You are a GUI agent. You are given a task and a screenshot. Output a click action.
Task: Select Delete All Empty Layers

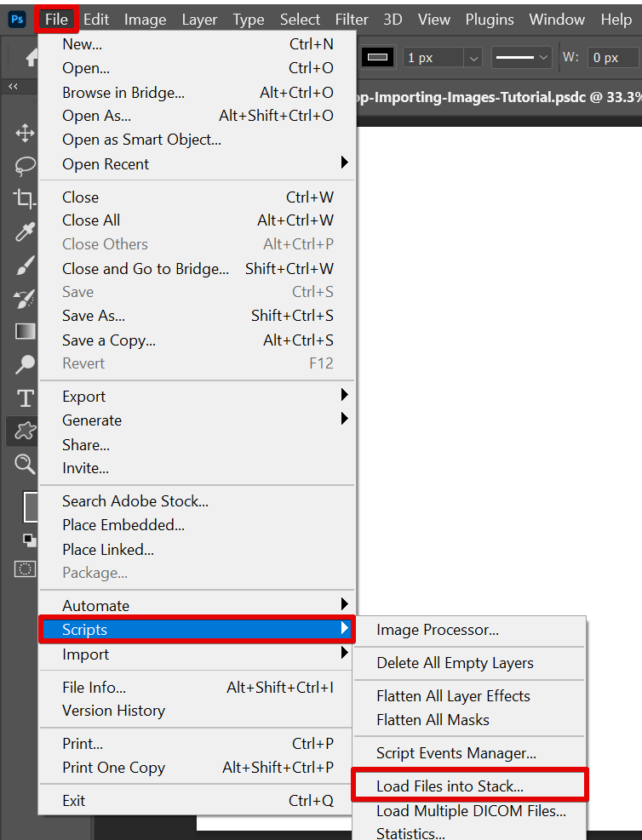click(470, 663)
